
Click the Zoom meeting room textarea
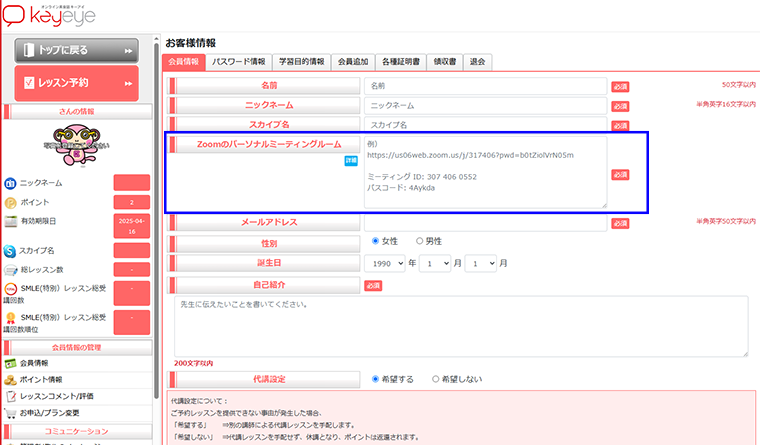[x=486, y=172]
